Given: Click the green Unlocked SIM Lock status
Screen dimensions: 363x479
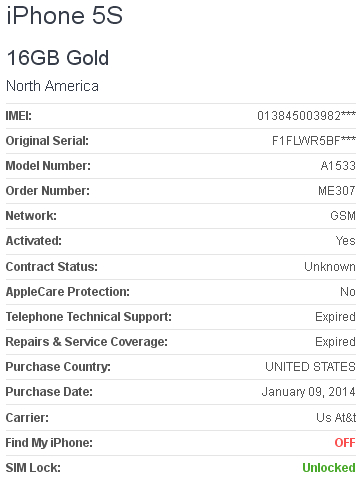Looking at the screenshot, I should 329,468.
